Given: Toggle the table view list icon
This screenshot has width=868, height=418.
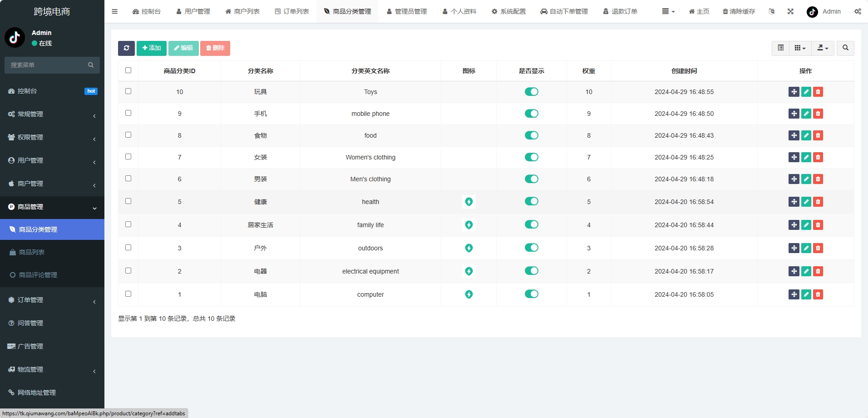Looking at the screenshot, I should (781, 48).
